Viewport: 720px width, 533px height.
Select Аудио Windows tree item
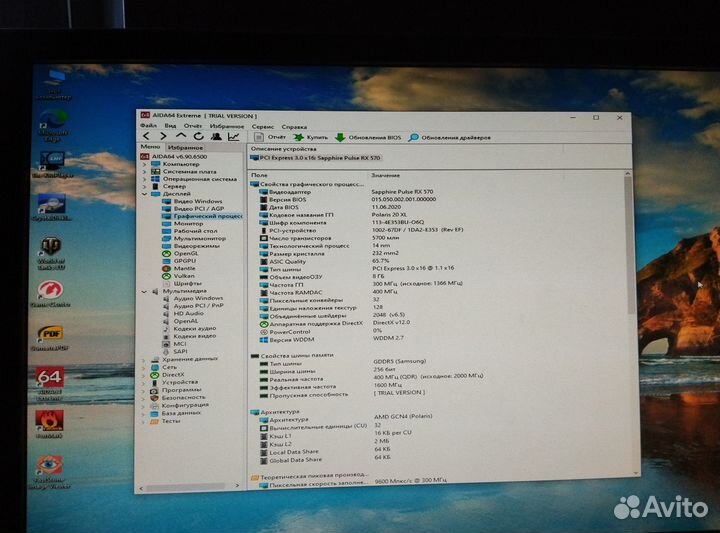(x=193, y=298)
